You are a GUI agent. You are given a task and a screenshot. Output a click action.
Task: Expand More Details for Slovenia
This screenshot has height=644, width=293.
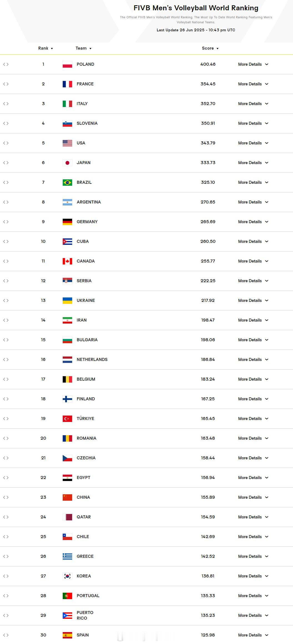coord(253,123)
